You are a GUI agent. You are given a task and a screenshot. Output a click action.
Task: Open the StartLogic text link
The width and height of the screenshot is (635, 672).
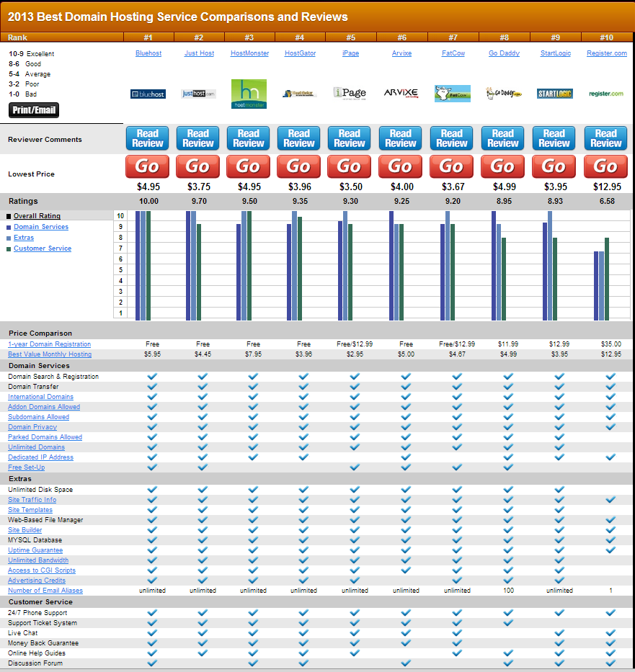pyautogui.click(x=555, y=53)
